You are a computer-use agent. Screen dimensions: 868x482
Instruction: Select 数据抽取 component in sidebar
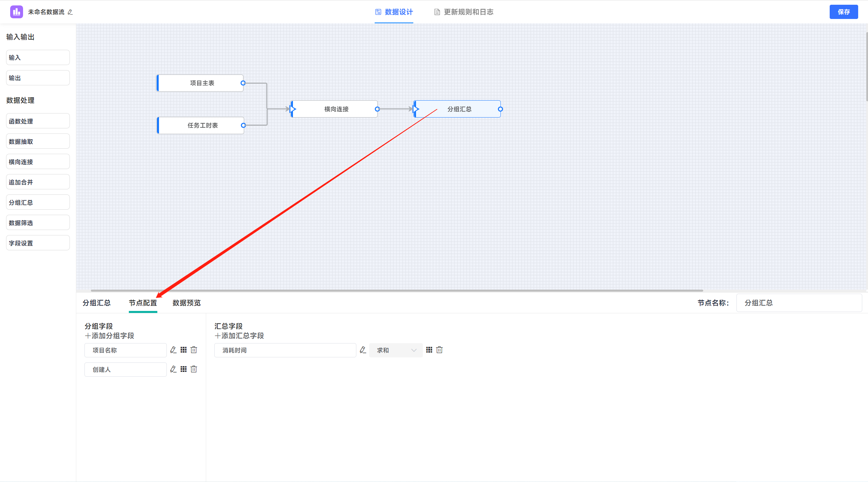coord(38,141)
